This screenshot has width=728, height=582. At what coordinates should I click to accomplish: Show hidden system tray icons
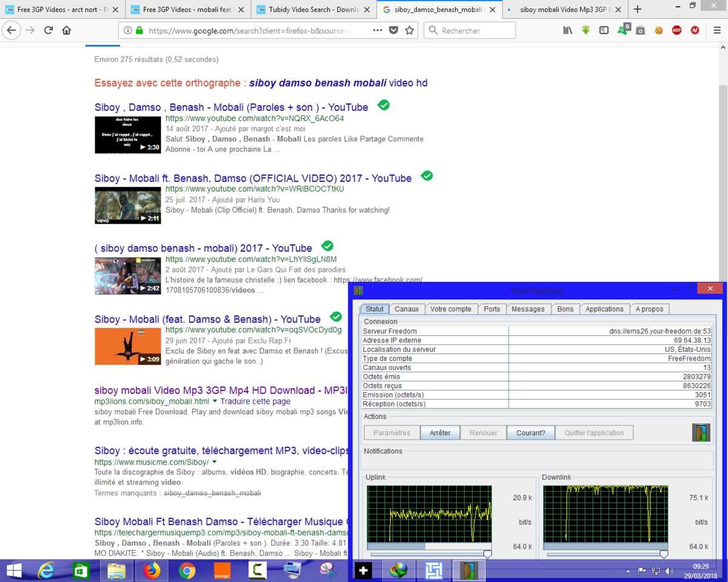point(628,571)
